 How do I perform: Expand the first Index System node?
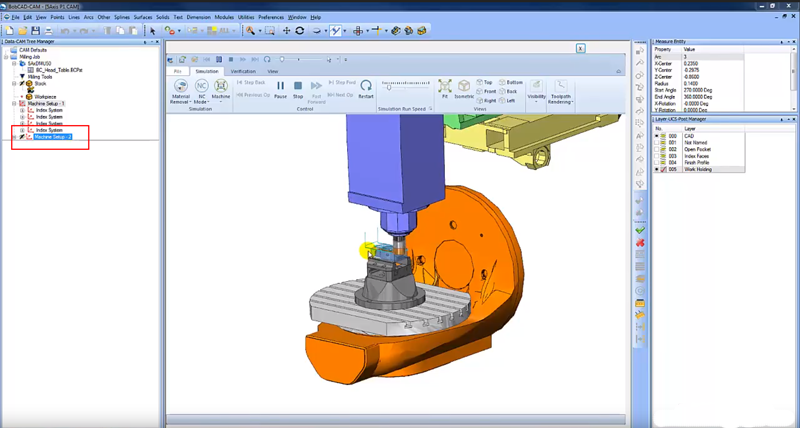pos(22,110)
